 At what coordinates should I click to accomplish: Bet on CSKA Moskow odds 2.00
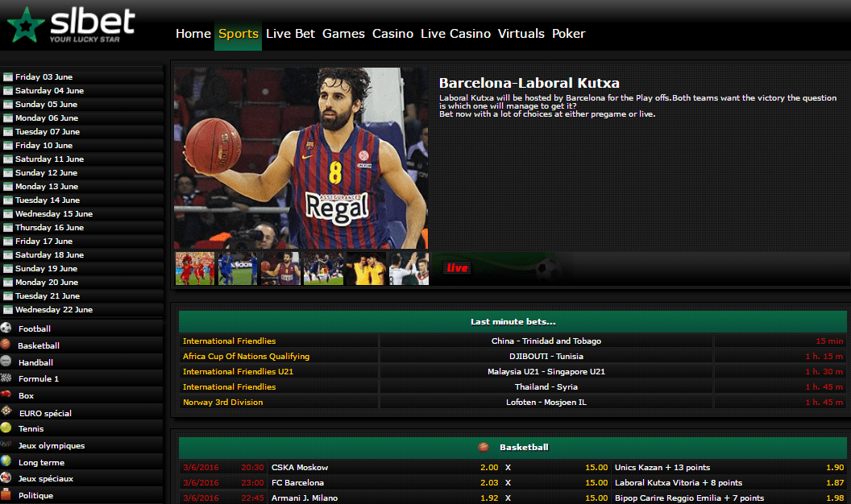[x=488, y=468]
